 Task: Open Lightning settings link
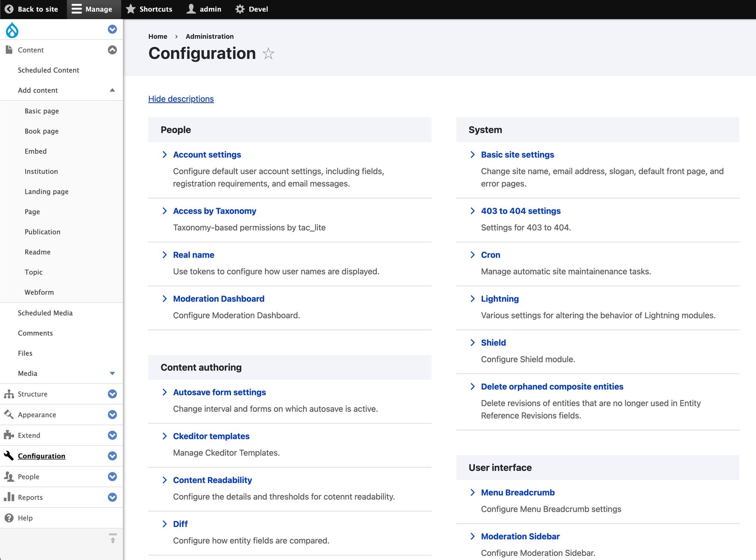tap(499, 299)
